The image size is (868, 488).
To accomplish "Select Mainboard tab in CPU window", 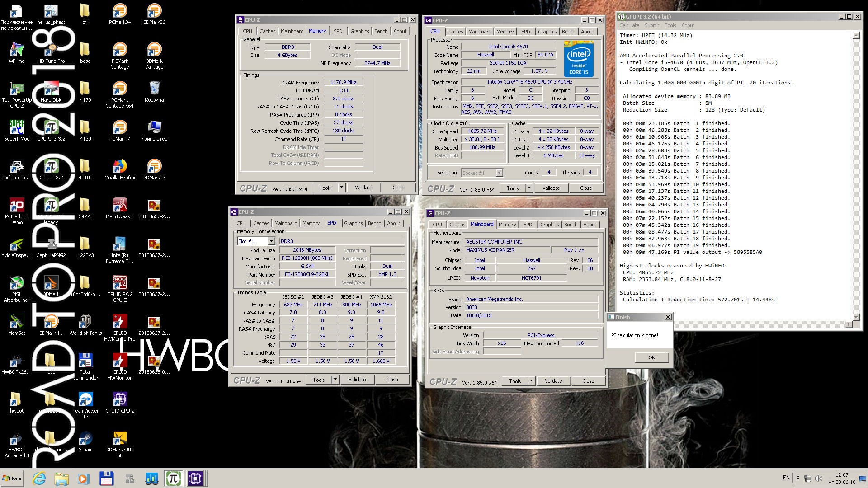I will pyautogui.click(x=480, y=32).
